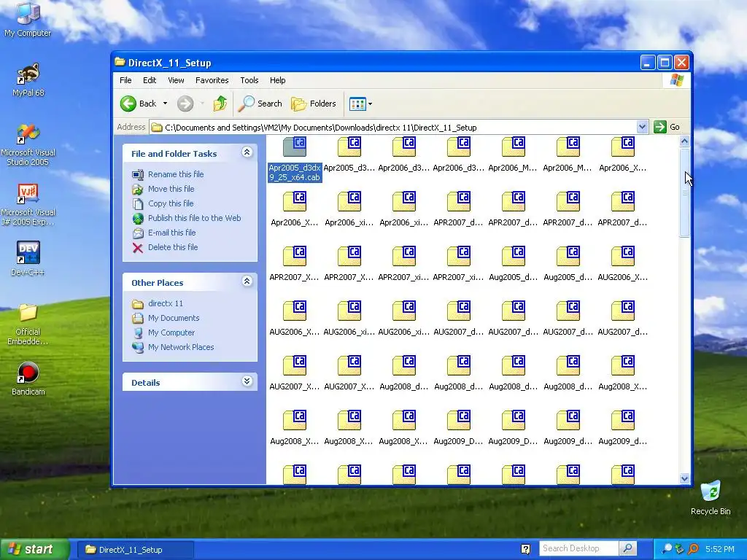Click DirectX_11_Setup taskbar button
The height and width of the screenshot is (560, 747).
click(135, 550)
